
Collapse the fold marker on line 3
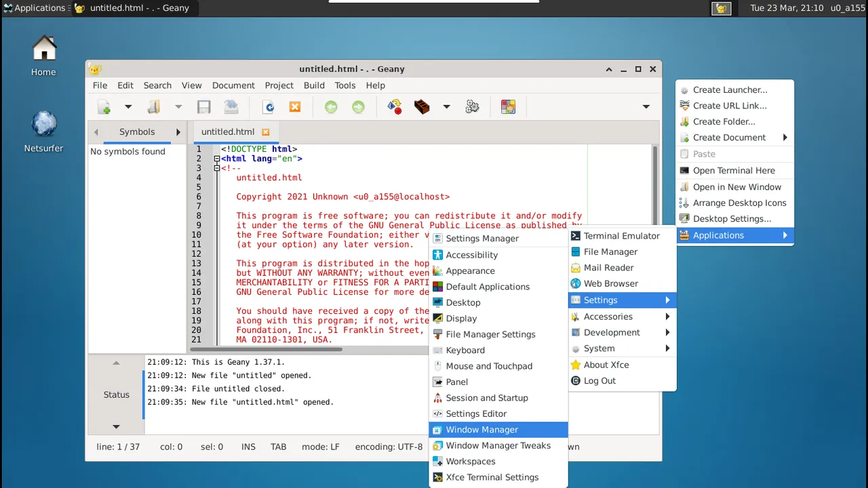pyautogui.click(x=217, y=168)
